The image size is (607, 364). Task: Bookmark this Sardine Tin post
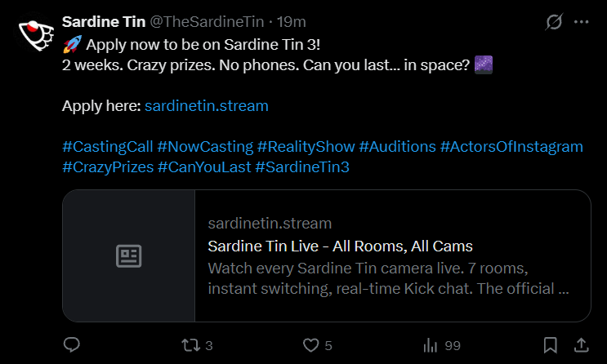pyautogui.click(x=550, y=345)
